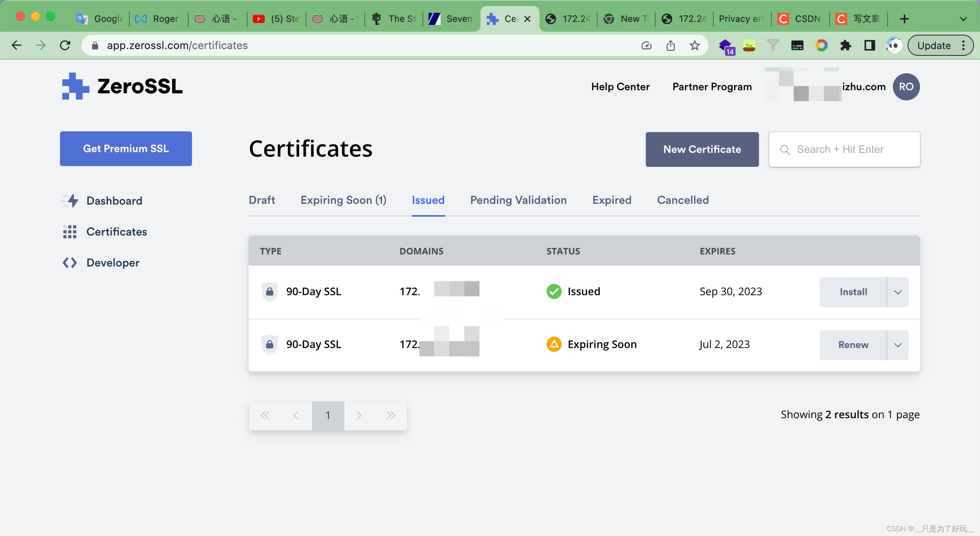Focus the certificate search field

[844, 149]
